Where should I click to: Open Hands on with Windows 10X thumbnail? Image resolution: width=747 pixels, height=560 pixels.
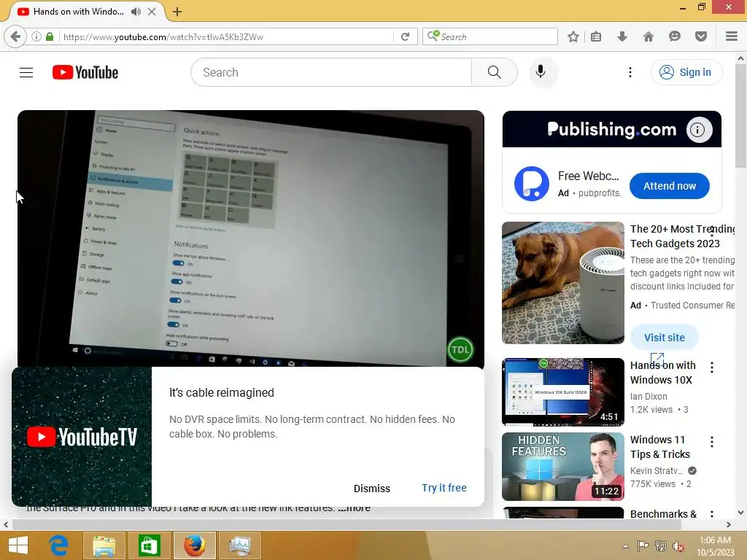click(x=562, y=392)
